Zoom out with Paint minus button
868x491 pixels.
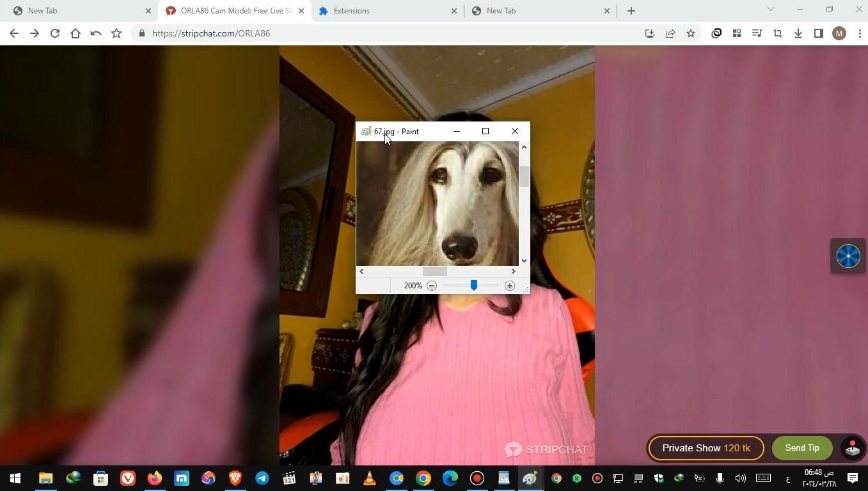432,286
